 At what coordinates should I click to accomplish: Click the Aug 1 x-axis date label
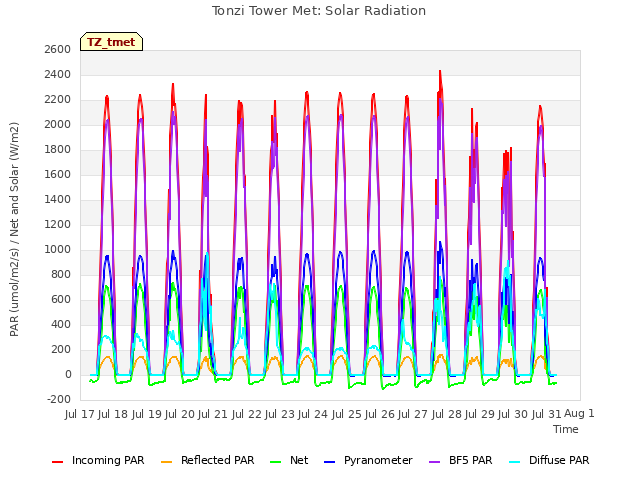point(579,413)
